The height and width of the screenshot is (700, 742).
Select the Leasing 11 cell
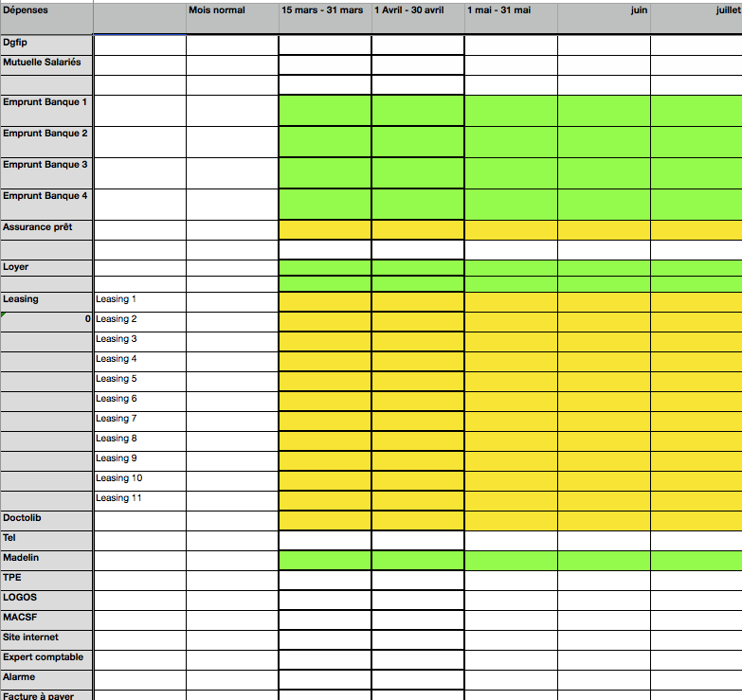[139, 498]
